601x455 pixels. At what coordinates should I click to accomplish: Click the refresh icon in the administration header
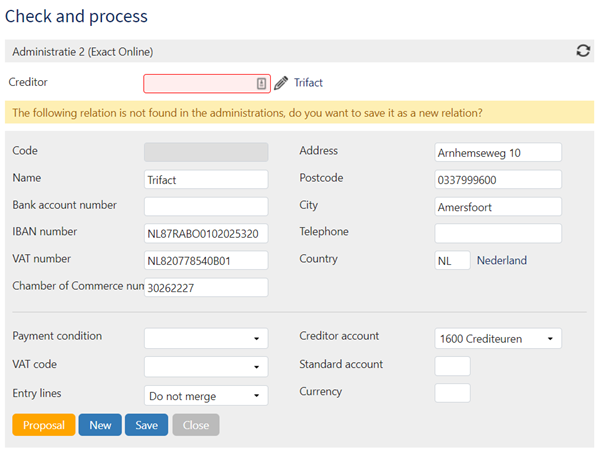point(583,51)
